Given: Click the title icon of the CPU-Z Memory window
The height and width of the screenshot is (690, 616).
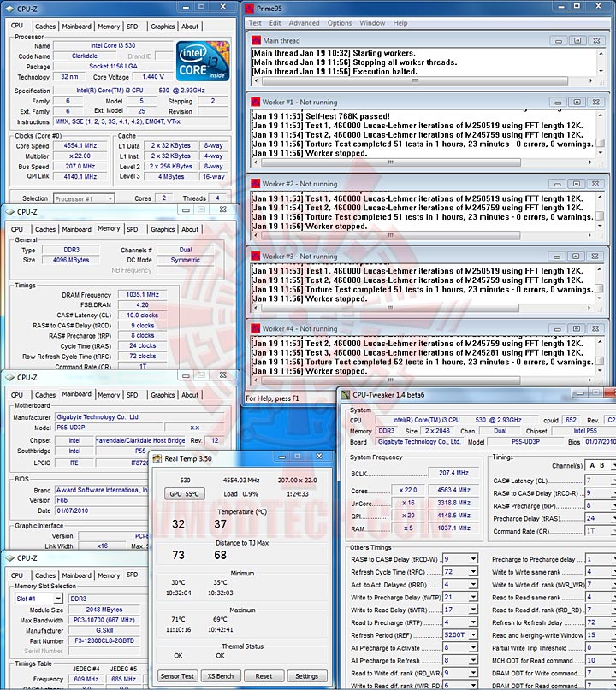Looking at the screenshot, I should (x=9, y=212).
